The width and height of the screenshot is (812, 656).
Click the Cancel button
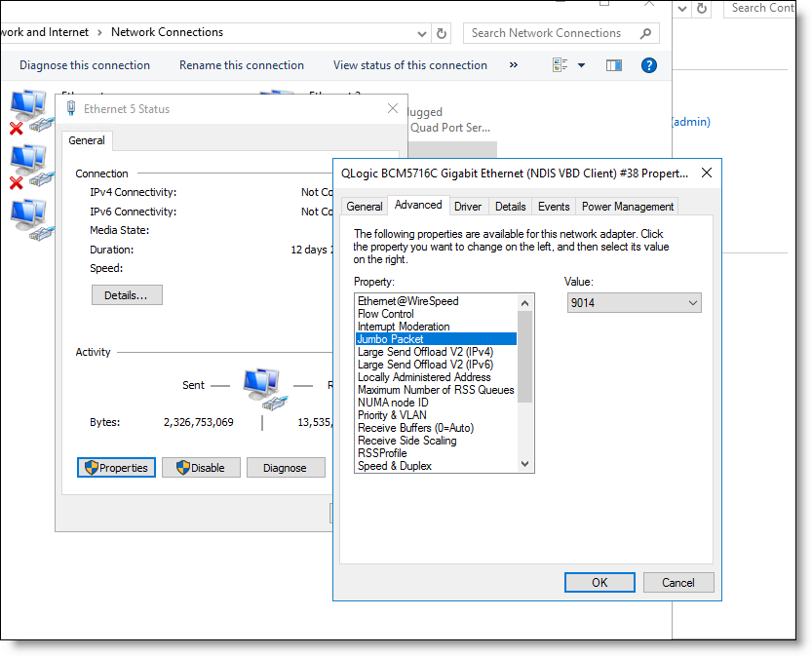tap(678, 583)
